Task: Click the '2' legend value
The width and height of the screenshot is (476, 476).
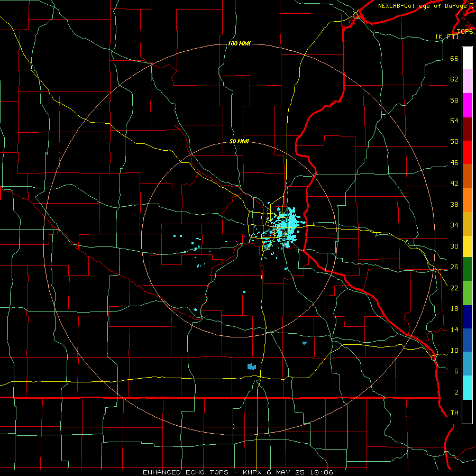Action: [x=456, y=392]
